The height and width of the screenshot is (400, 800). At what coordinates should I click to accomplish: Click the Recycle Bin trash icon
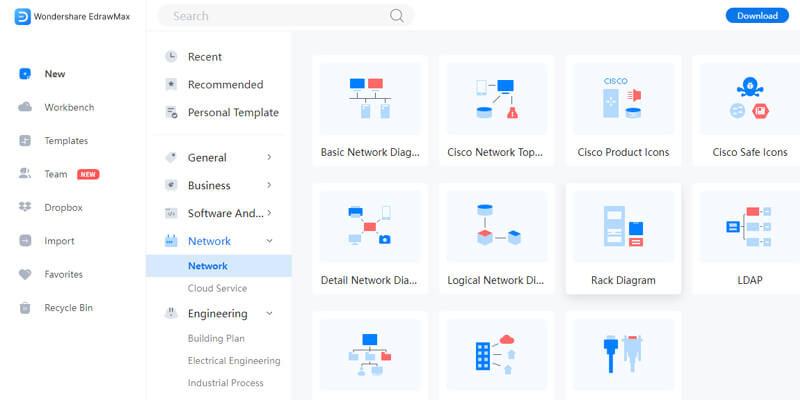(25, 308)
